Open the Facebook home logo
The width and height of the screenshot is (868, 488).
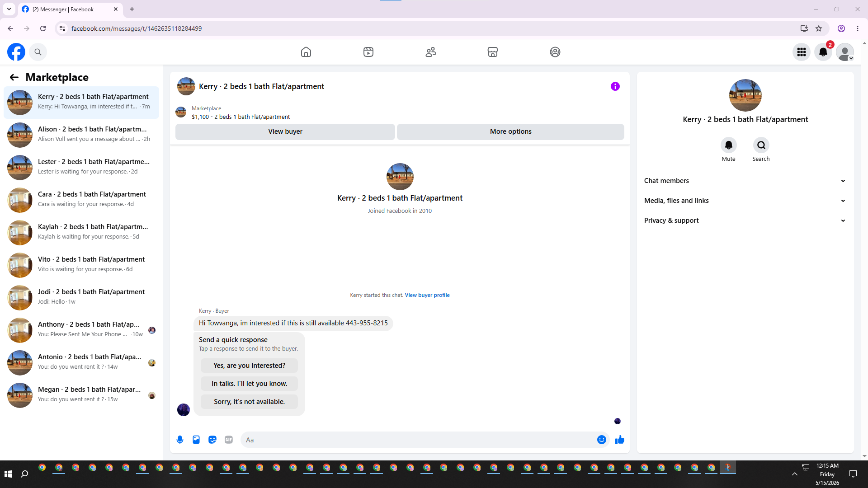point(16,52)
